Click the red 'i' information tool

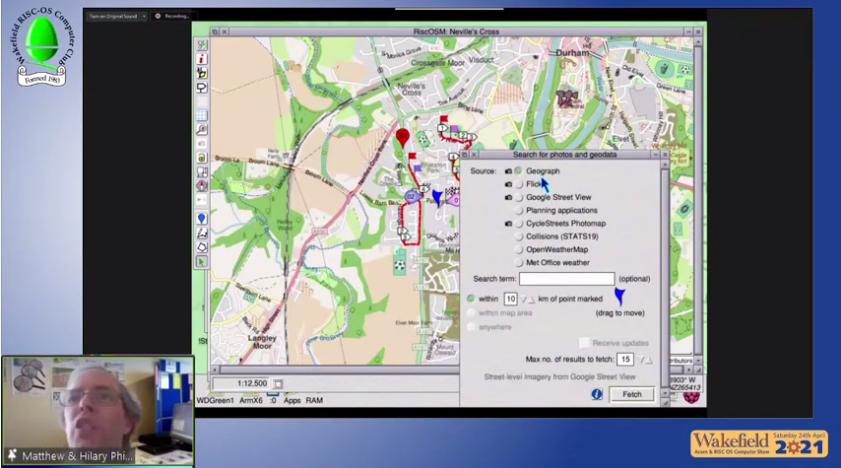202,59
